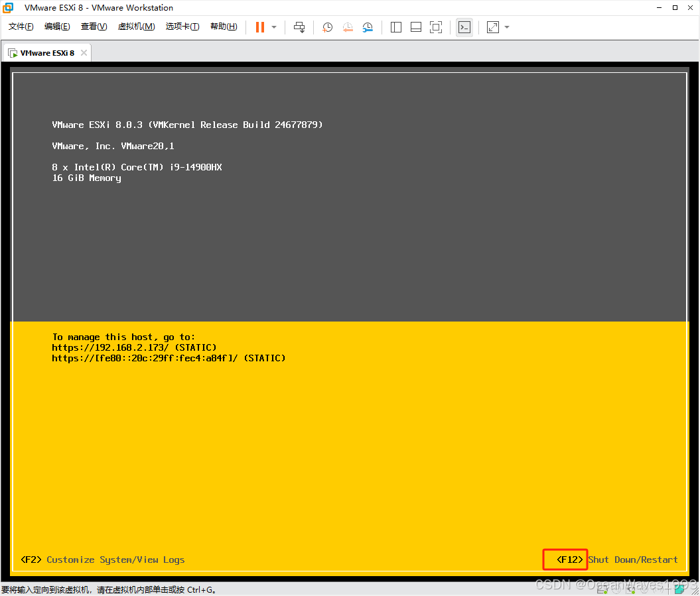Toggle the thumbnail bar view
Viewport: 700px width, 596px height.
click(x=415, y=27)
